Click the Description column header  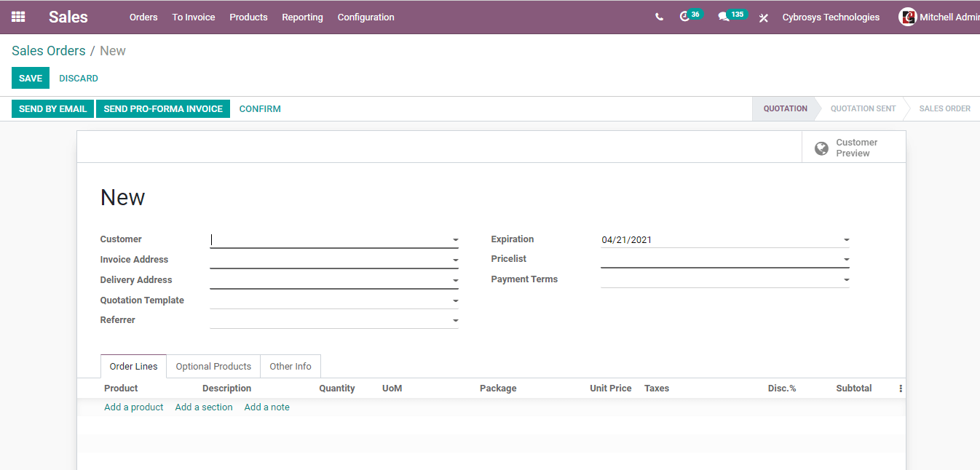click(227, 389)
